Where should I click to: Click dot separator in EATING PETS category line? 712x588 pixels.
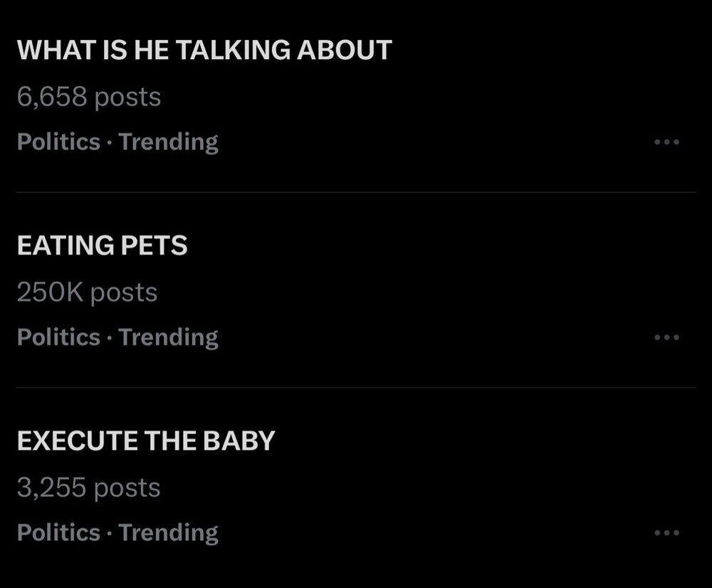click(110, 337)
